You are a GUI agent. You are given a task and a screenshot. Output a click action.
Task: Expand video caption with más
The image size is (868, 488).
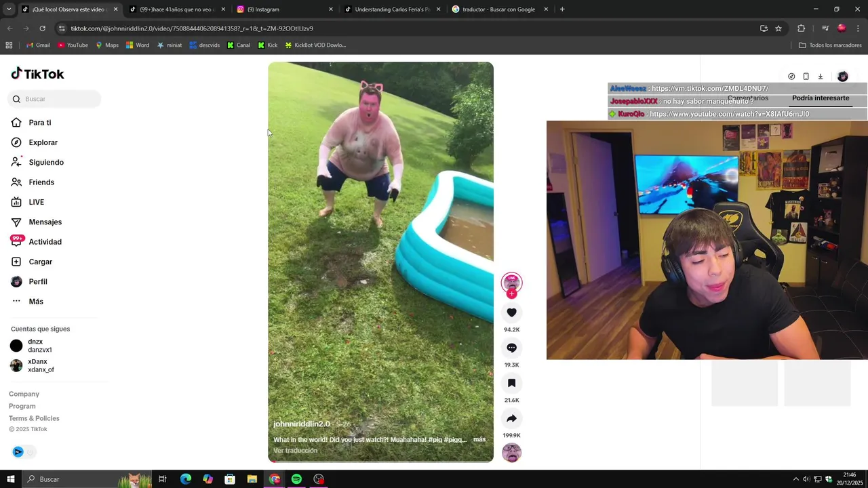[x=479, y=439]
